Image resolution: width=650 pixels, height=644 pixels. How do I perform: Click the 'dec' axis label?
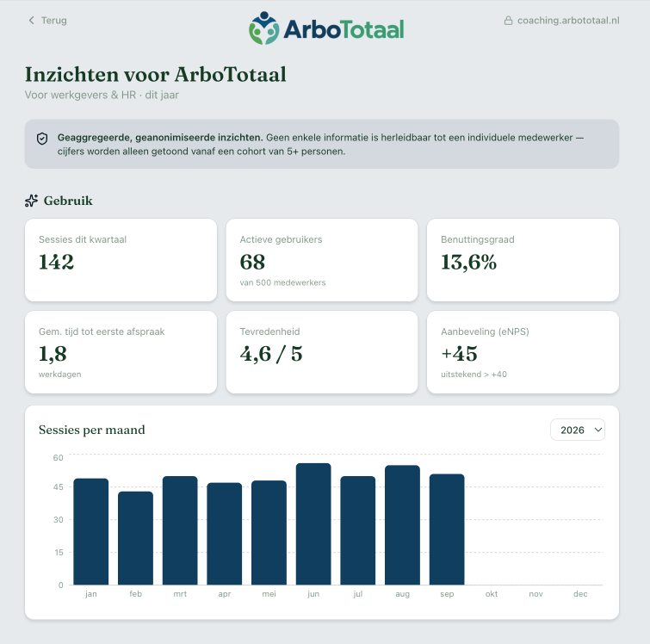(x=580, y=594)
